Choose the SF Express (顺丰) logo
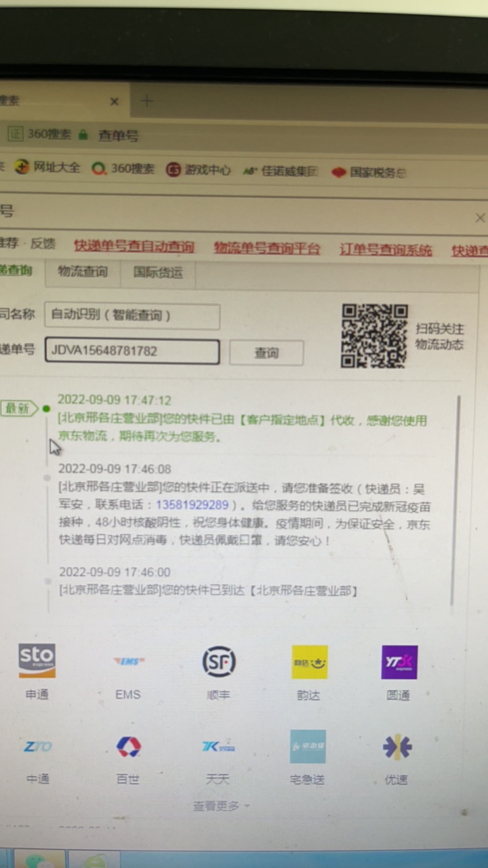The width and height of the screenshot is (488, 868). point(218,662)
